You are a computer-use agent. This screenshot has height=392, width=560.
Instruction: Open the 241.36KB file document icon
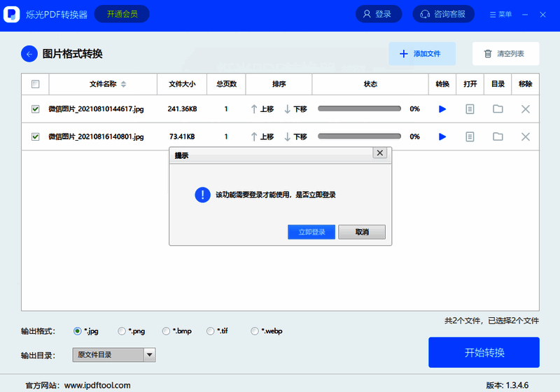pyautogui.click(x=470, y=109)
